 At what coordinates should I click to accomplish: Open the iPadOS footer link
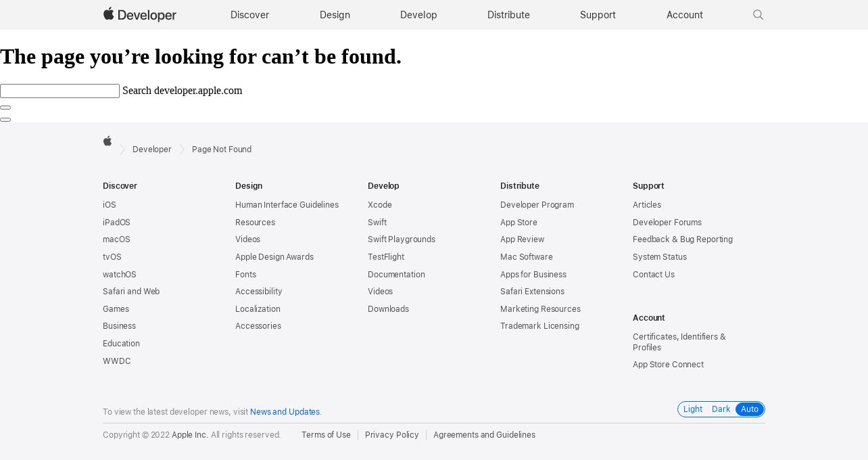tap(116, 223)
